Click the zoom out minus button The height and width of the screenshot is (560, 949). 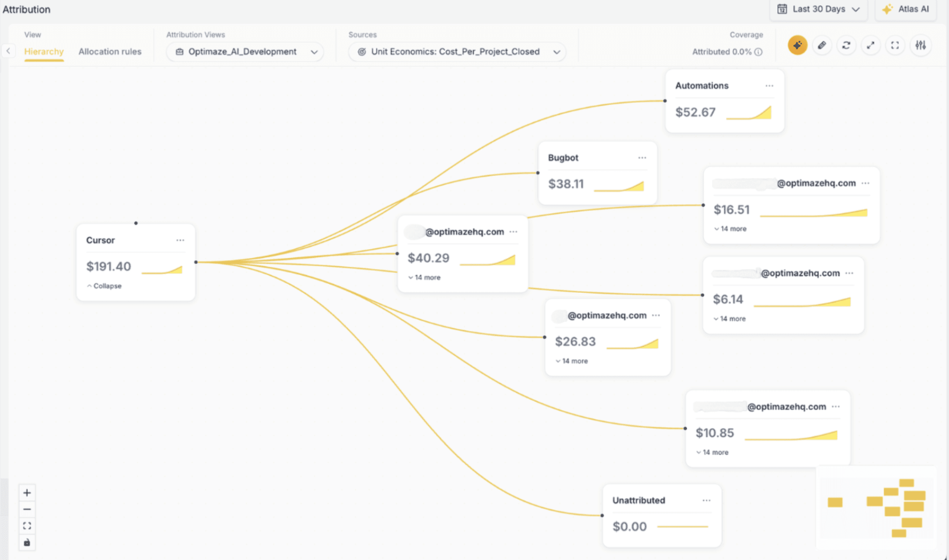point(27,509)
